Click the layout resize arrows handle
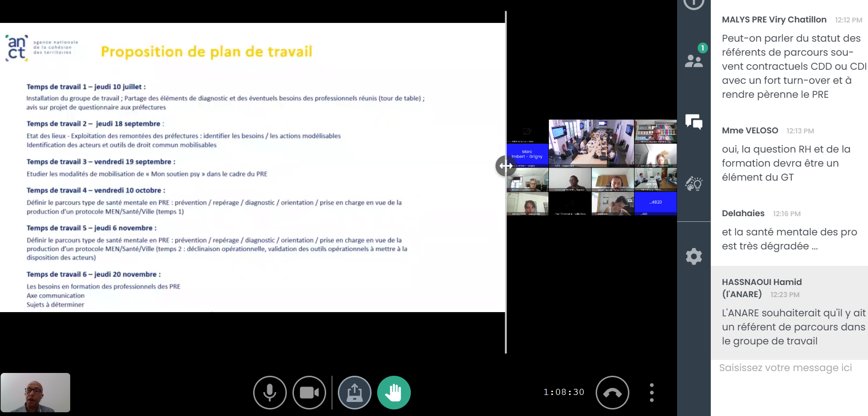The width and height of the screenshot is (868, 416). (x=505, y=166)
